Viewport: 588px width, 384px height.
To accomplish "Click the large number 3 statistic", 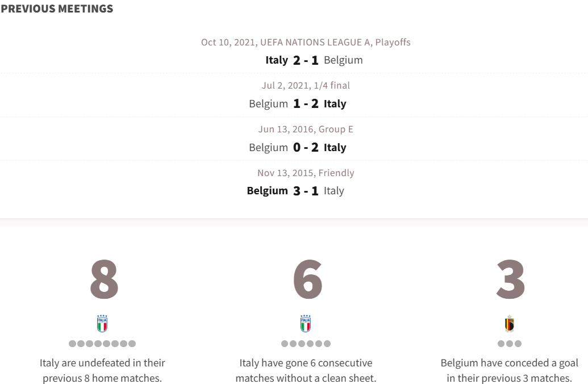I will [x=510, y=279].
